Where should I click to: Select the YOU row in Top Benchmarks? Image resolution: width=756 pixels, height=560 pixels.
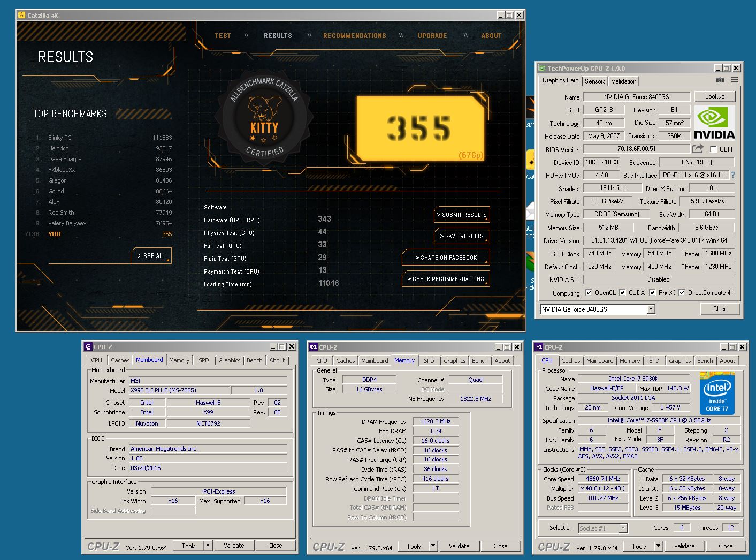point(98,234)
